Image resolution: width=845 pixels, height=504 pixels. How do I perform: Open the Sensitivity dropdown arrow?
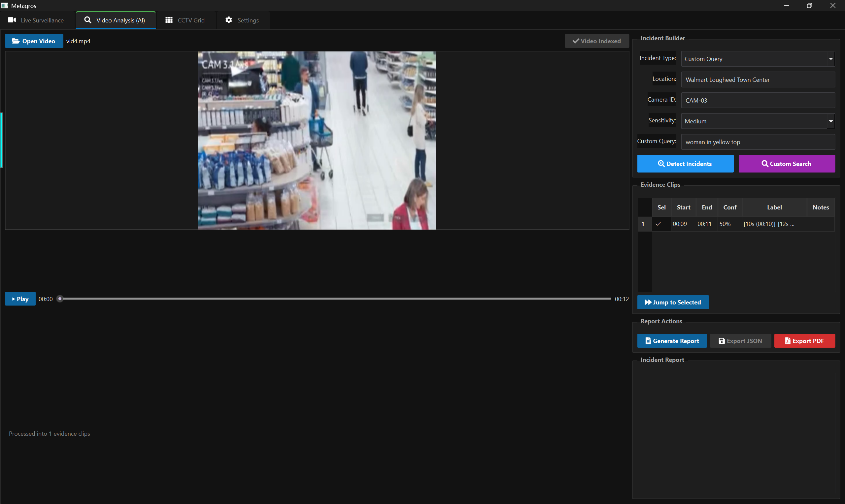(830, 121)
